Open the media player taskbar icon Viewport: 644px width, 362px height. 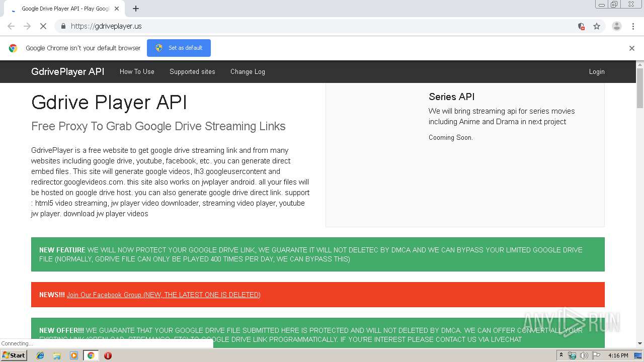pyautogui.click(x=74, y=355)
